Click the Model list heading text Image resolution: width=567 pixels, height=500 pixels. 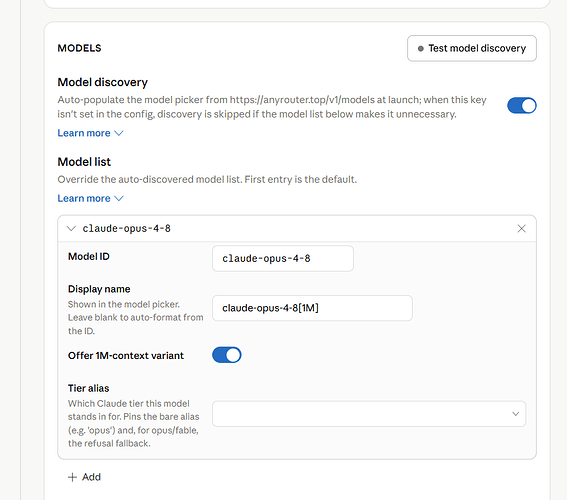click(84, 162)
